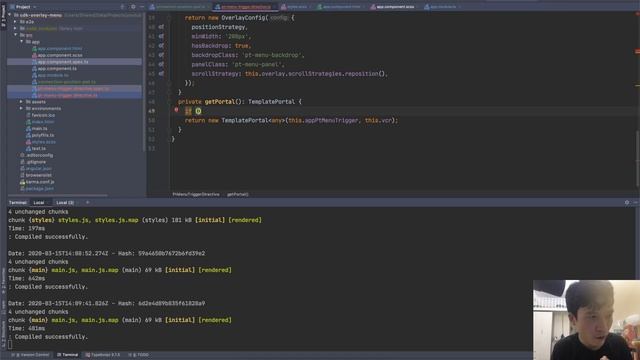Click the scroll-from-source icon in Project header
The width and height of the screenshot is (640, 360).
tap(122, 7)
